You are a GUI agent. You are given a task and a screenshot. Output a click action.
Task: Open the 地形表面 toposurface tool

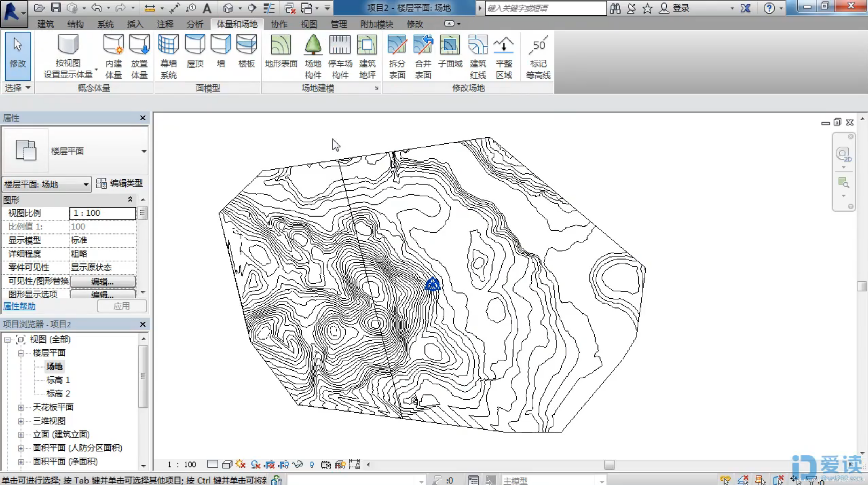click(x=281, y=51)
